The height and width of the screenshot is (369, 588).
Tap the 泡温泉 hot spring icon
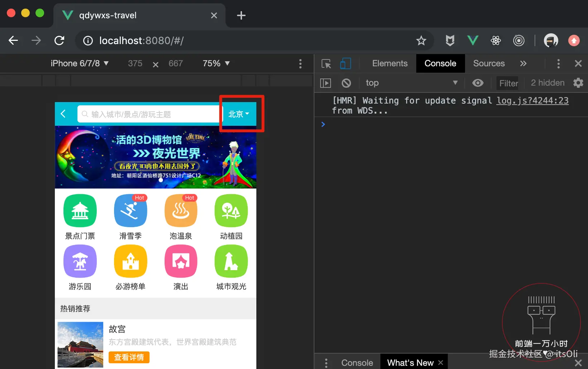(x=181, y=211)
